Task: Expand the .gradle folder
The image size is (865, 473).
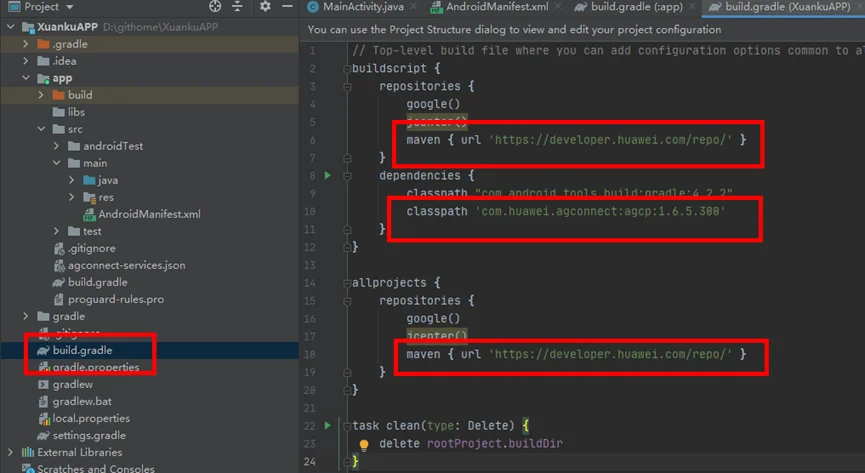Action: click(25, 44)
